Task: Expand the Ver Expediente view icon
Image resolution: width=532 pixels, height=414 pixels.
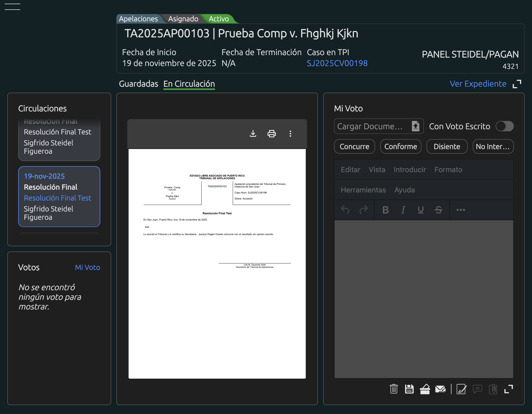Action: pos(517,84)
